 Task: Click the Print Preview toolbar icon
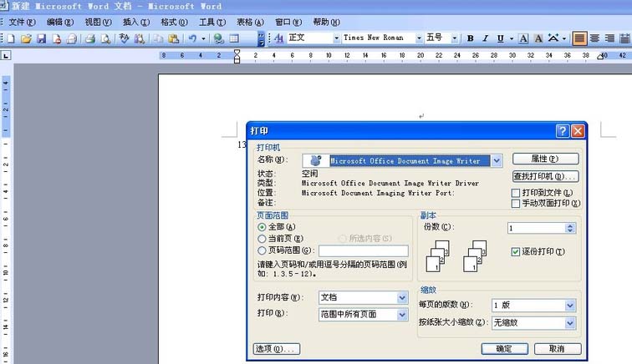(106, 38)
